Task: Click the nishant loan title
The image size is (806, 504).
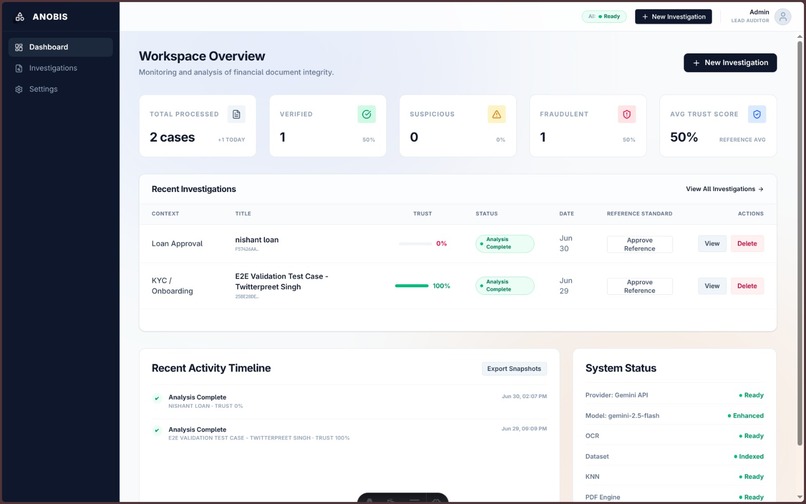Action: click(257, 240)
